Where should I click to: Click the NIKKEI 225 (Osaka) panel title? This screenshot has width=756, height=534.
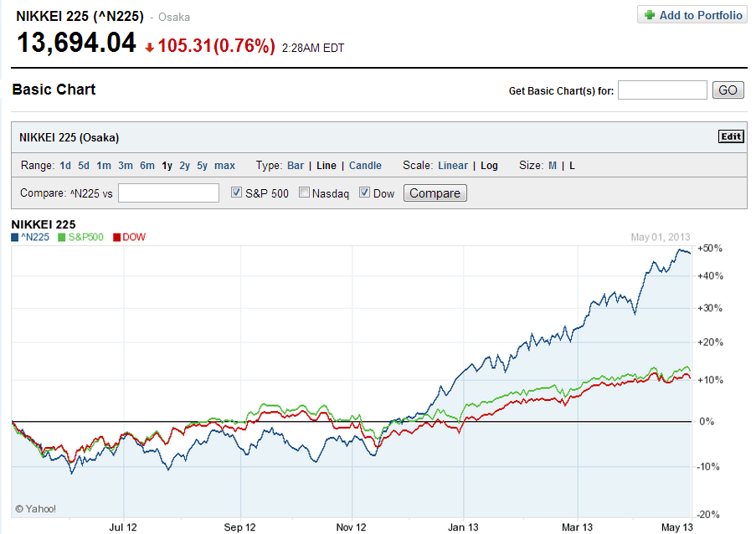[x=69, y=138]
